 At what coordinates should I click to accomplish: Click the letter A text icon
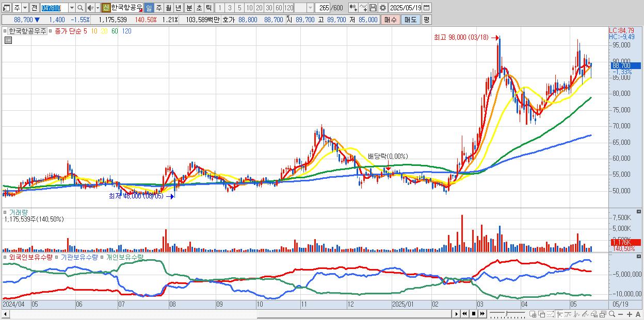(x=638, y=314)
